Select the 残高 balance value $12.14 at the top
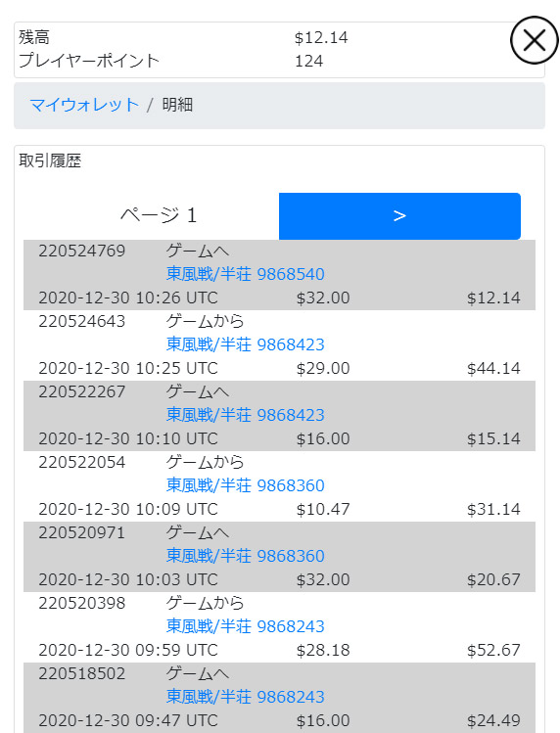The height and width of the screenshot is (733, 560). 321,38
